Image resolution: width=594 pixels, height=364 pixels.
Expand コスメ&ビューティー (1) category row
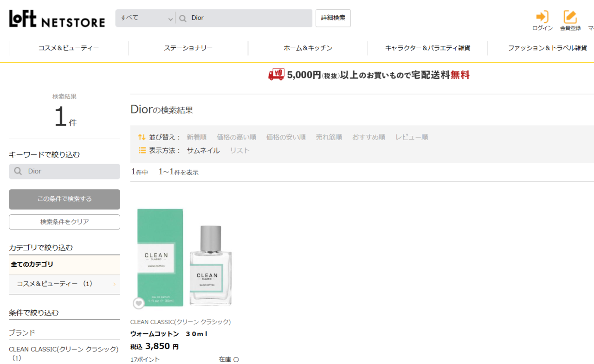pos(65,284)
